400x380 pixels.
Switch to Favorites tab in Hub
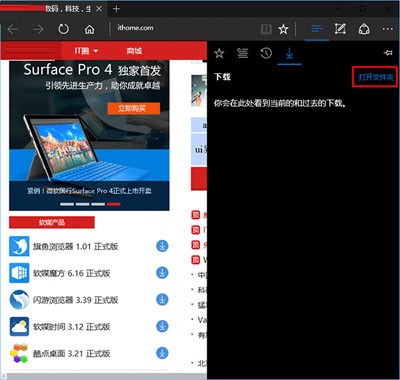pyautogui.click(x=219, y=53)
